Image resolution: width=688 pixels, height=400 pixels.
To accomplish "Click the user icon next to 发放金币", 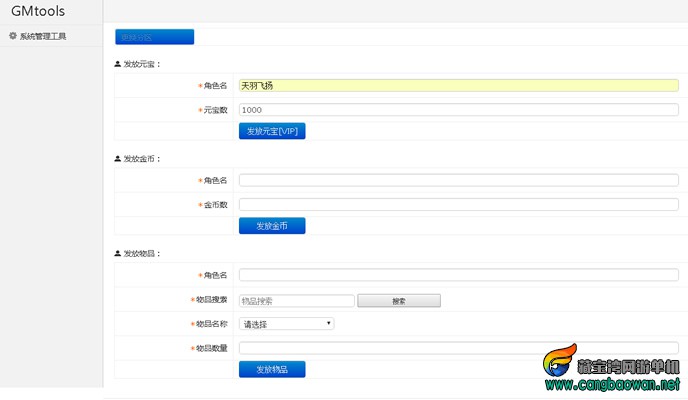I will [x=117, y=159].
